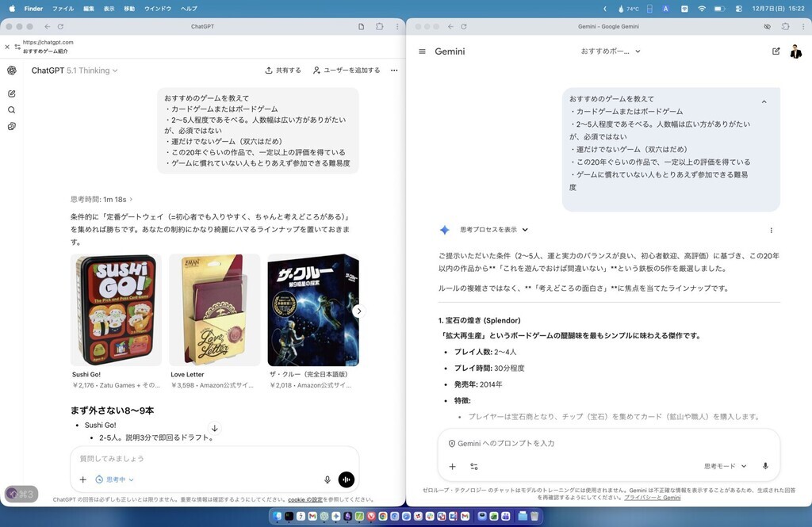Screen dimensions: 812x527
Task: Expand 思考時間: 1m 18s details
Action: pyautogui.click(x=101, y=199)
